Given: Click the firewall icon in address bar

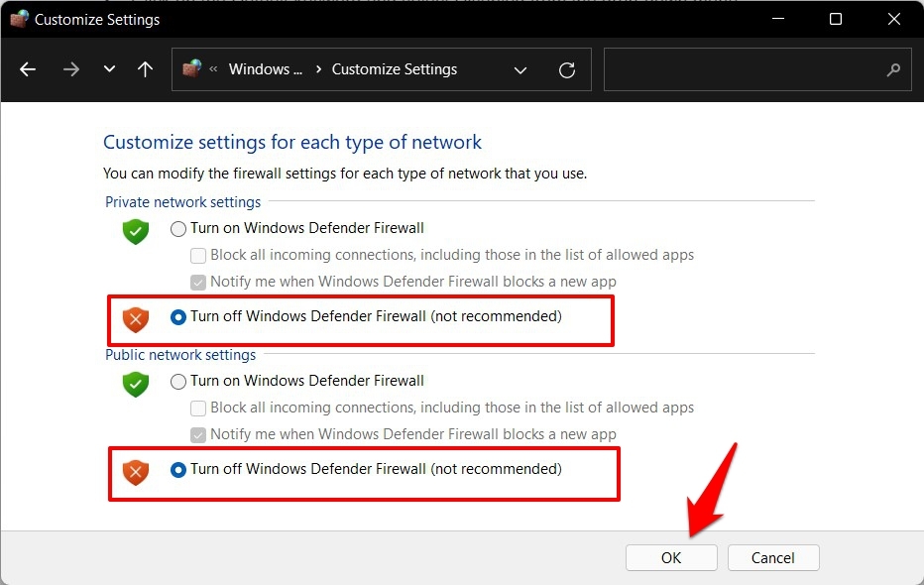Looking at the screenshot, I should pos(192,69).
